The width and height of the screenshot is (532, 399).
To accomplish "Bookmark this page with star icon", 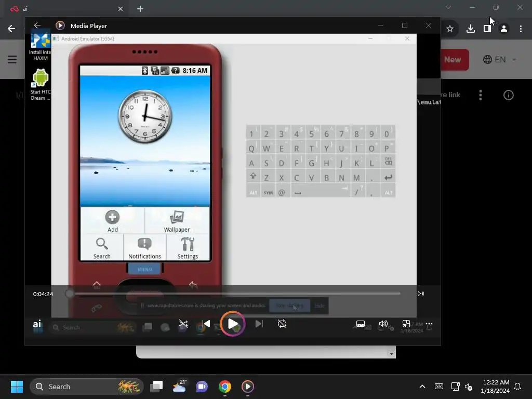I will click(450, 29).
